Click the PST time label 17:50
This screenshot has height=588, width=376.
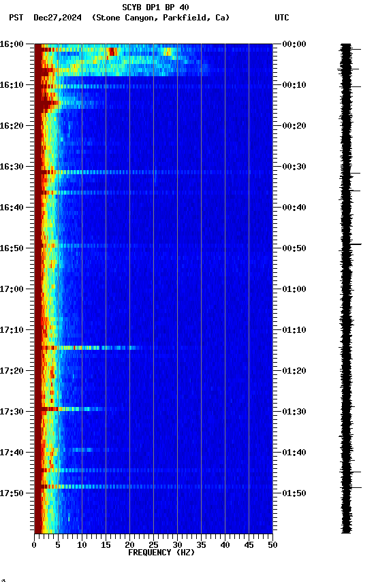coord(12,493)
